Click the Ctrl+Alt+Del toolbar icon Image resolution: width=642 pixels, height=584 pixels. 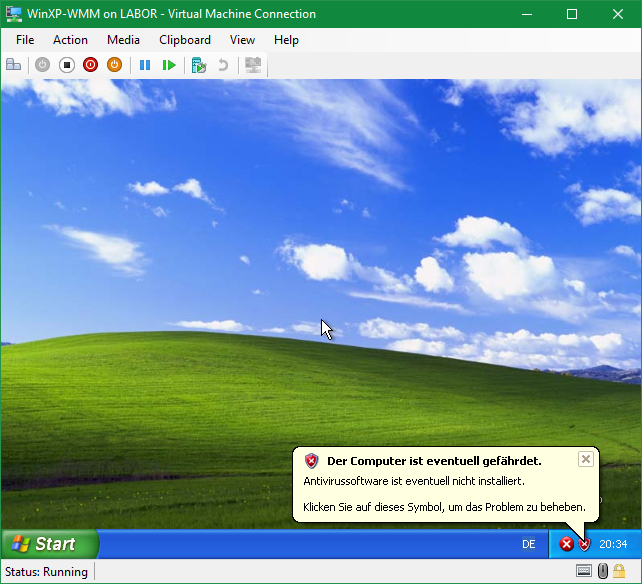coord(14,65)
